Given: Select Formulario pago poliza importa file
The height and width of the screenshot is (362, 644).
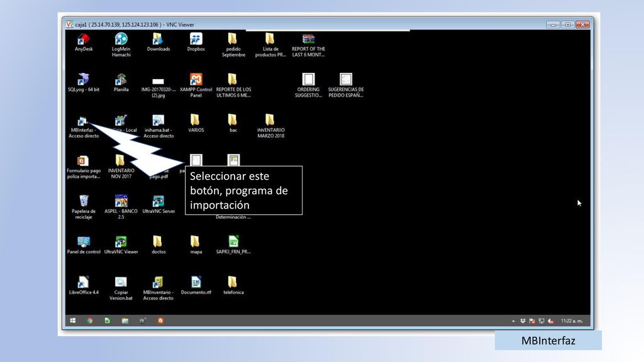Looking at the screenshot, I should click(x=84, y=167).
